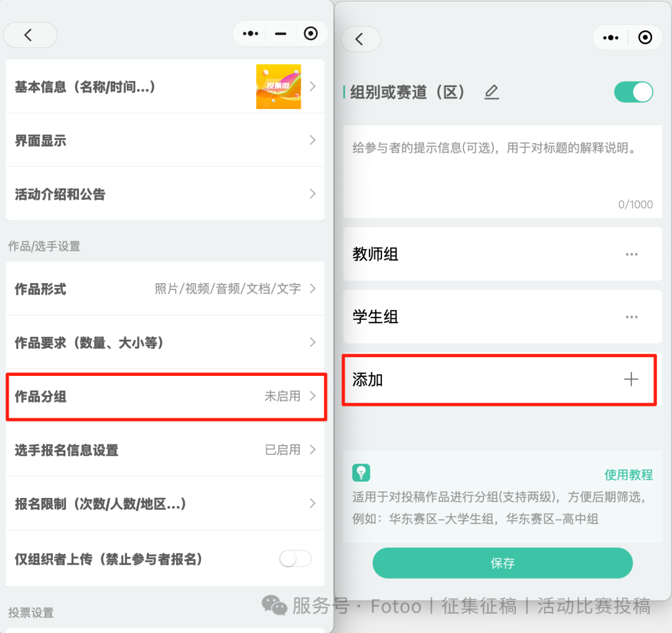Go back using right panel back arrow
This screenshot has width=672, height=633.
pos(360,39)
